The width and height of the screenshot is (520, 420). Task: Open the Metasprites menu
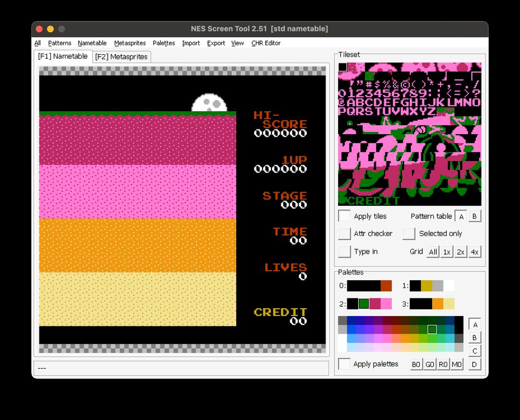coord(130,43)
